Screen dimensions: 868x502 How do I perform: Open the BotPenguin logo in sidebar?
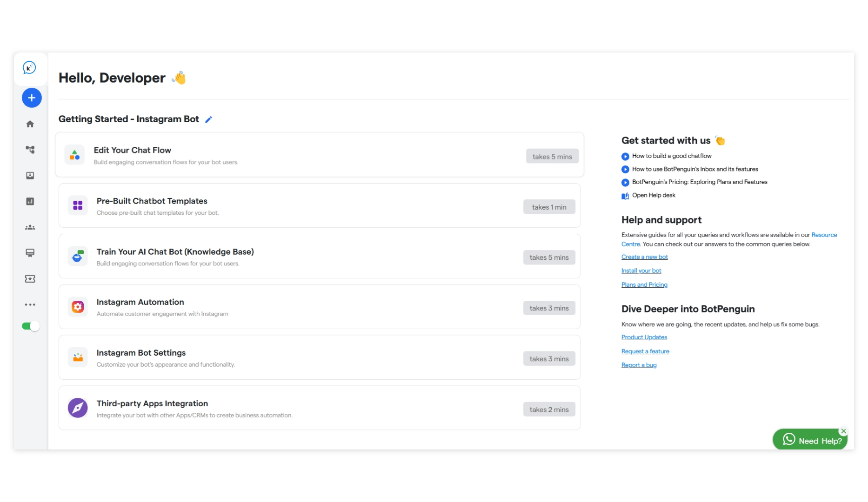pos(29,68)
